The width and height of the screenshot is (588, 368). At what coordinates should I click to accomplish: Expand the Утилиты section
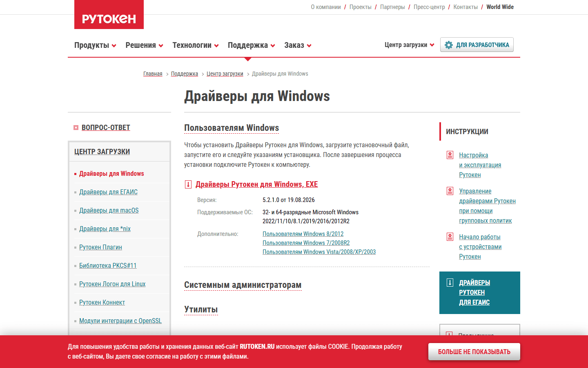(x=201, y=310)
